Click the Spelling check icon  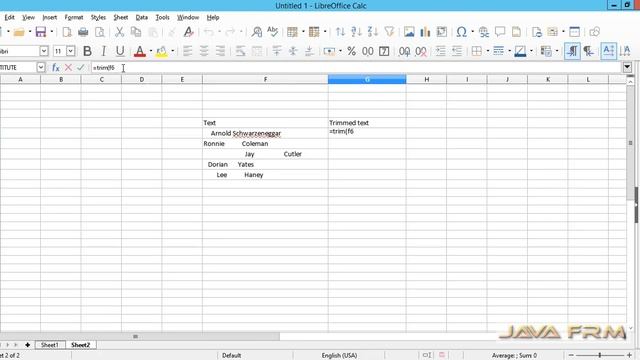click(x=272, y=32)
